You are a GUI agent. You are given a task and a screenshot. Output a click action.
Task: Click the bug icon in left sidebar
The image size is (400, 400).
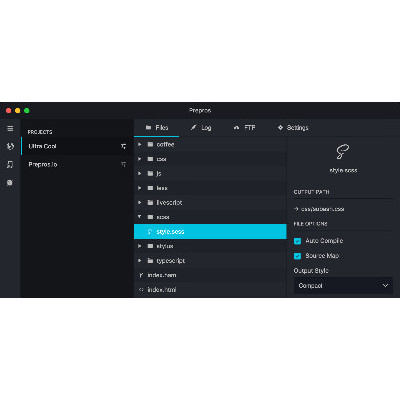[10, 182]
